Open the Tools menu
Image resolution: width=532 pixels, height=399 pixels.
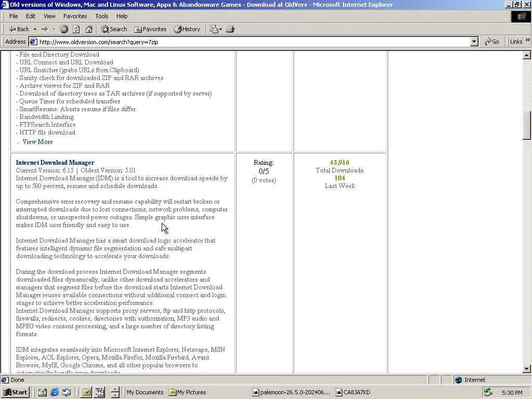click(x=101, y=16)
